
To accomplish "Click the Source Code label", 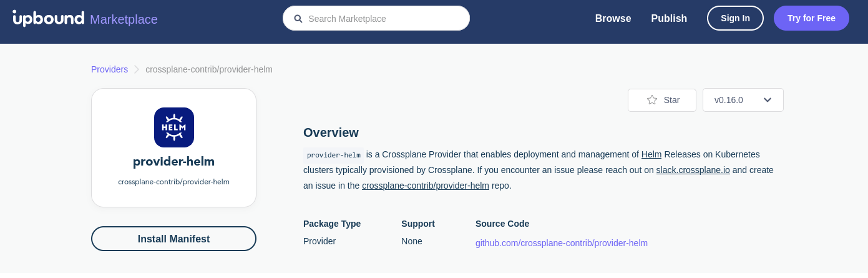I will 502,224.
